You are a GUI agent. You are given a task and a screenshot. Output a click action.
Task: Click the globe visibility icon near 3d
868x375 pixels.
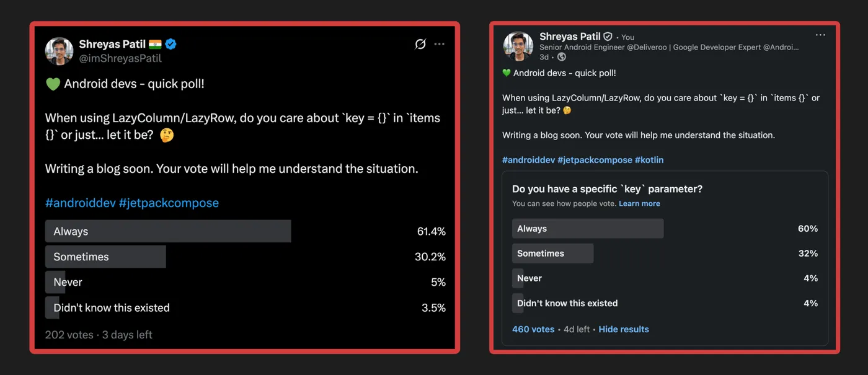pyautogui.click(x=562, y=57)
